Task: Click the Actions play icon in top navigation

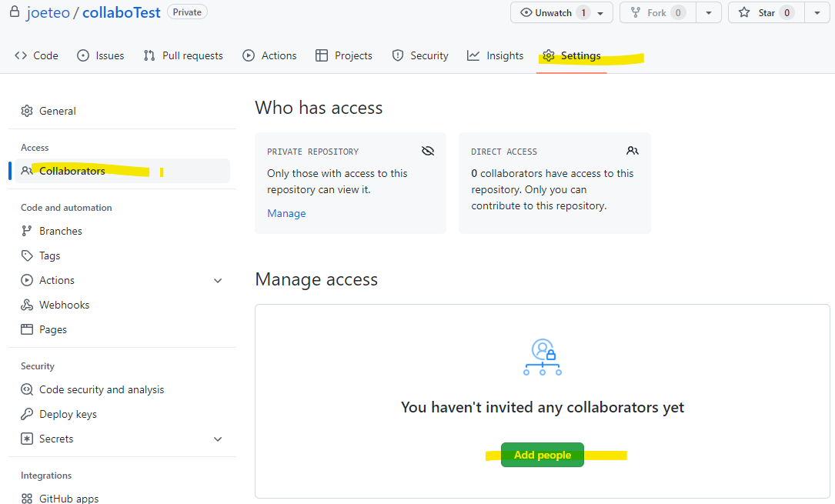Action: click(249, 55)
